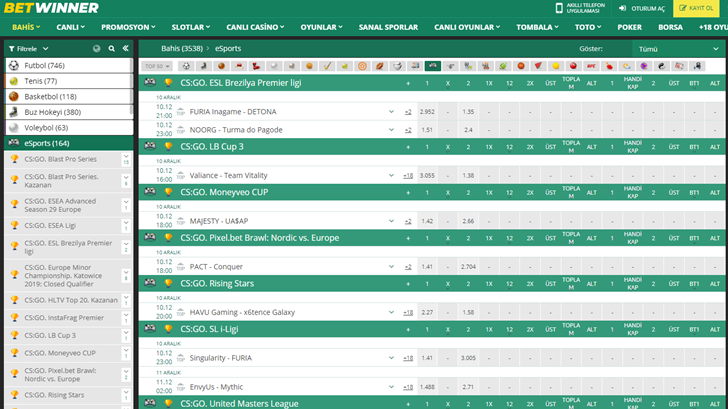Toggle the TOP pin for HAVU Gaming - x6tence Galaxy
Image resolution: width=728 pixels, height=409 pixels.
click(181, 312)
